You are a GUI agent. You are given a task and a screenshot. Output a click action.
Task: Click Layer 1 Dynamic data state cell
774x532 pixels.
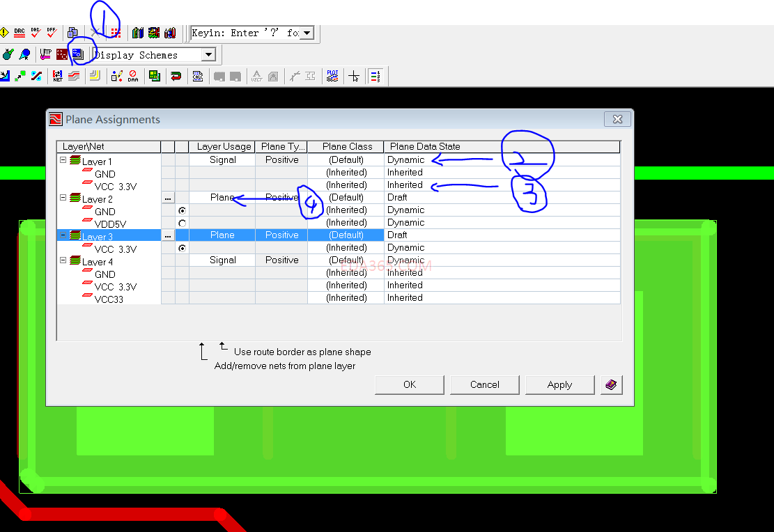coord(502,160)
